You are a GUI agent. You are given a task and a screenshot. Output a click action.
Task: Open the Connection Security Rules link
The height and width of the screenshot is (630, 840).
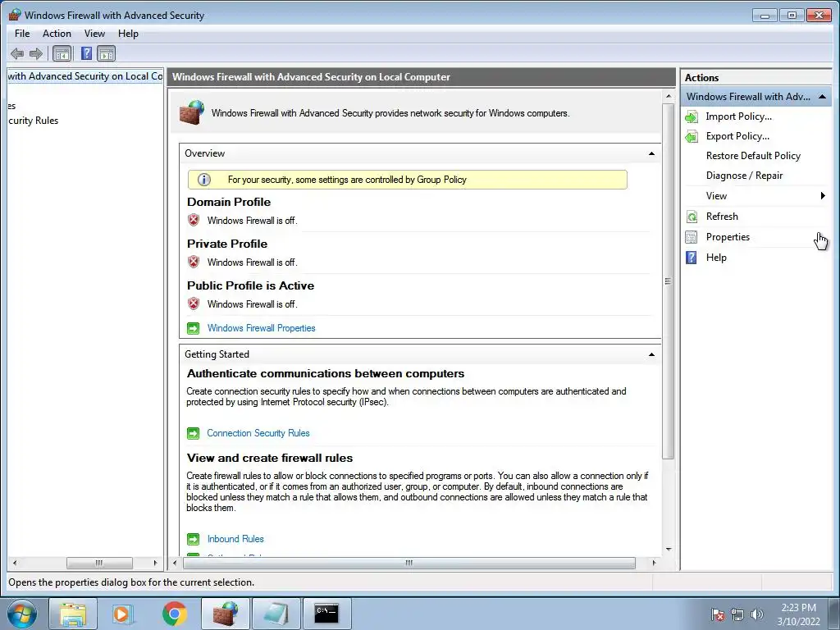pyautogui.click(x=258, y=433)
